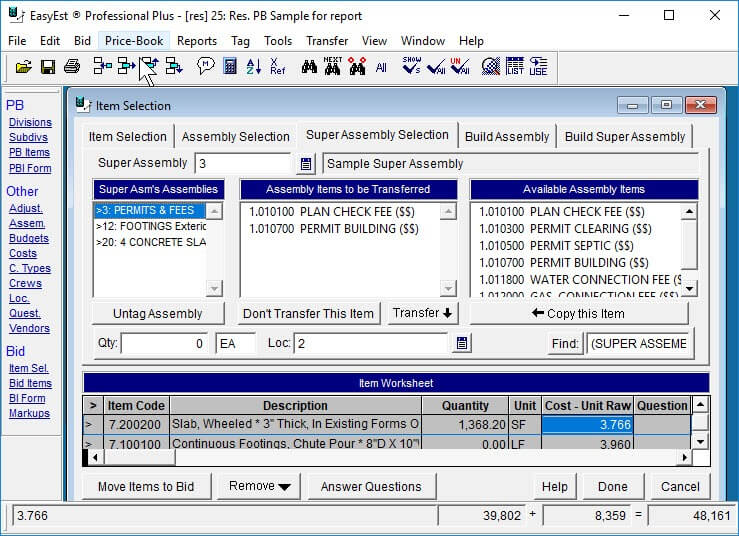Click the magnifier grid icon in toolbar

[491, 66]
